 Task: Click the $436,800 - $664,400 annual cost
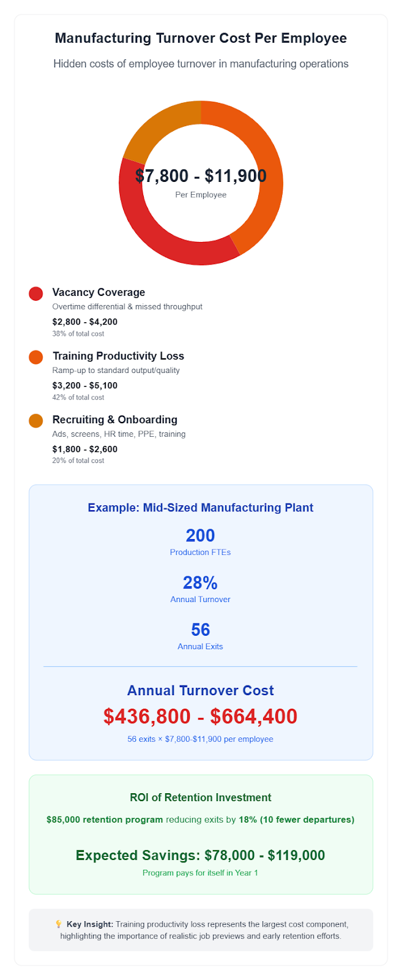pos(200,716)
